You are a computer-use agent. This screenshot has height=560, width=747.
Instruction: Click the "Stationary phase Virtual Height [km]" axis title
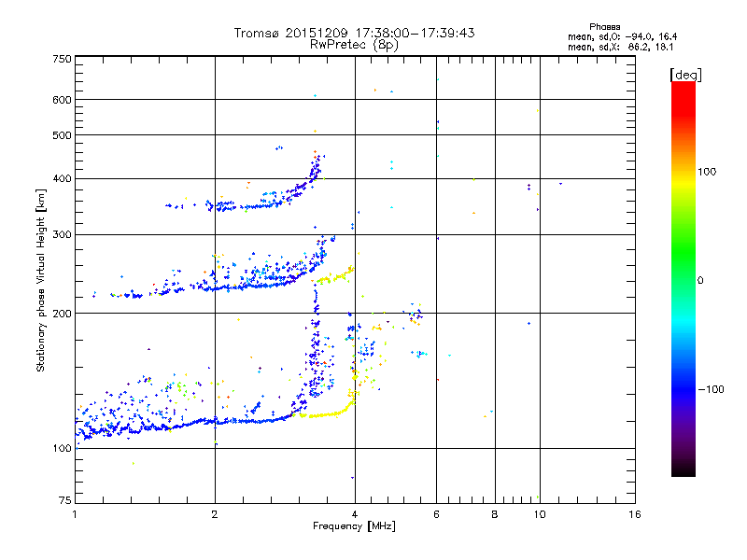[41, 281]
